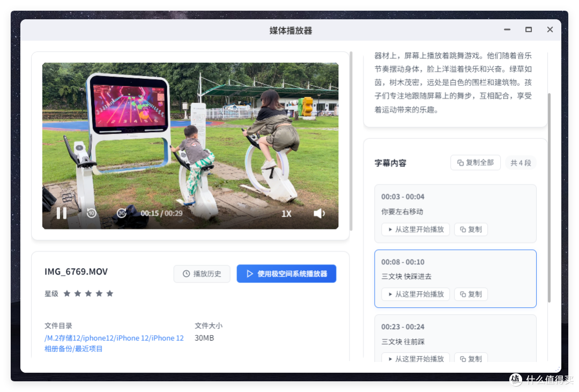
Task: Set rating to one star
Action: (67, 293)
